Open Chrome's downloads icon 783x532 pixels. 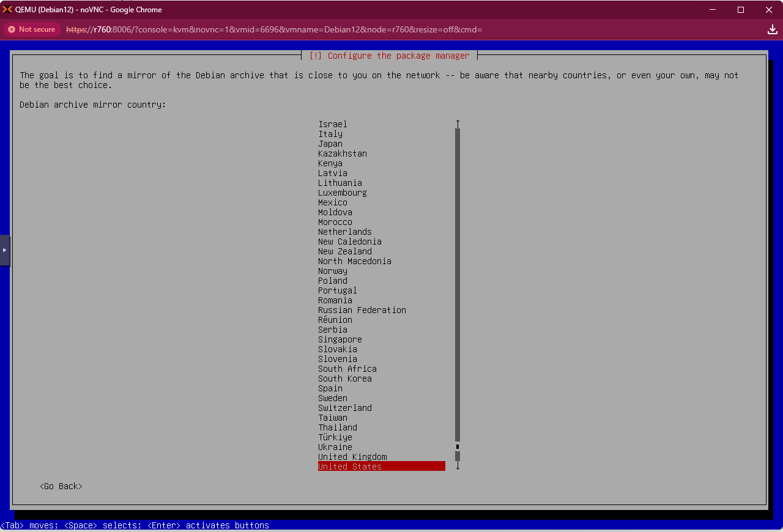coord(772,29)
